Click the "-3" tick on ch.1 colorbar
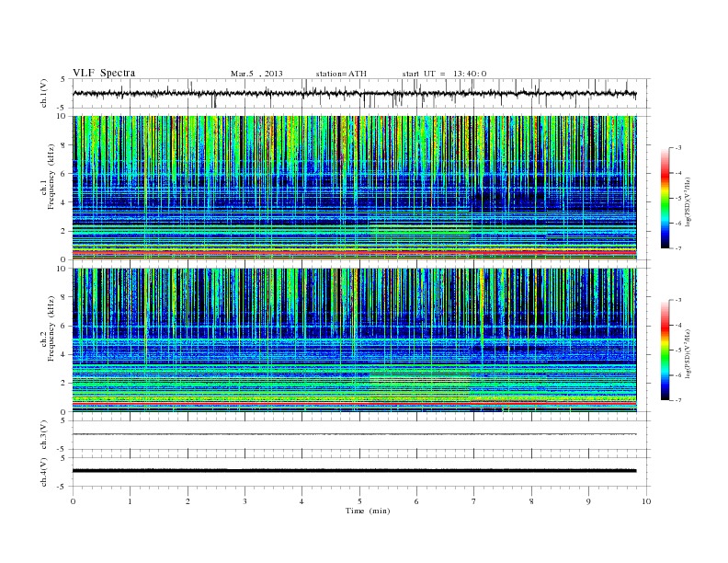728x563 pixels. pyautogui.click(x=678, y=148)
